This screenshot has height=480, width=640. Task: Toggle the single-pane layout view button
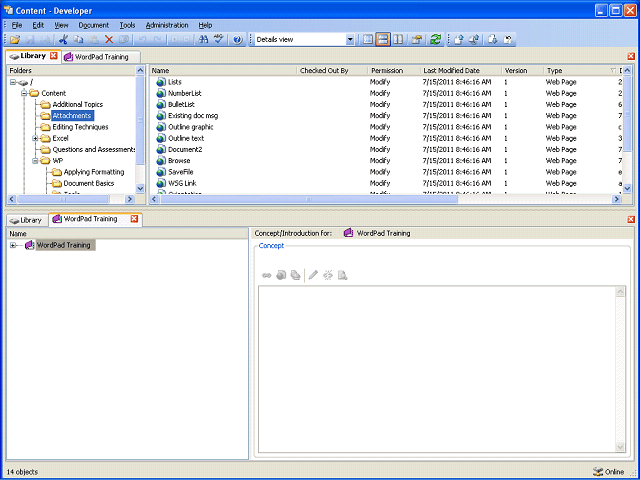[368, 40]
